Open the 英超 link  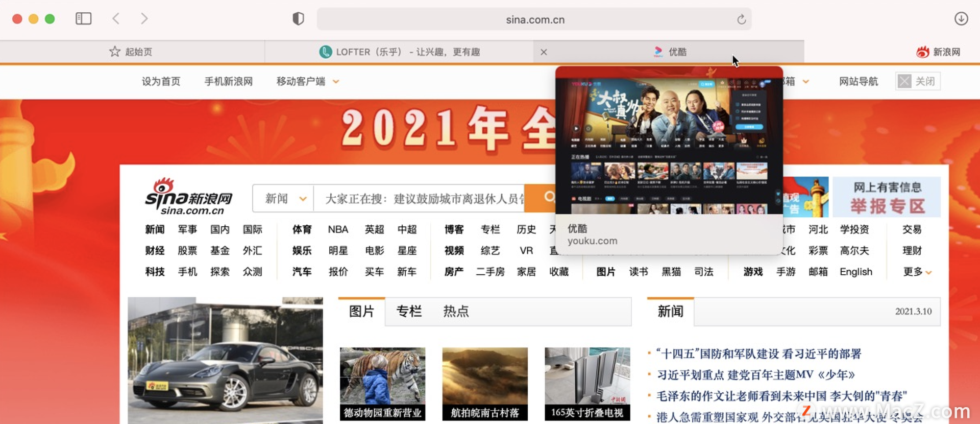pos(374,229)
